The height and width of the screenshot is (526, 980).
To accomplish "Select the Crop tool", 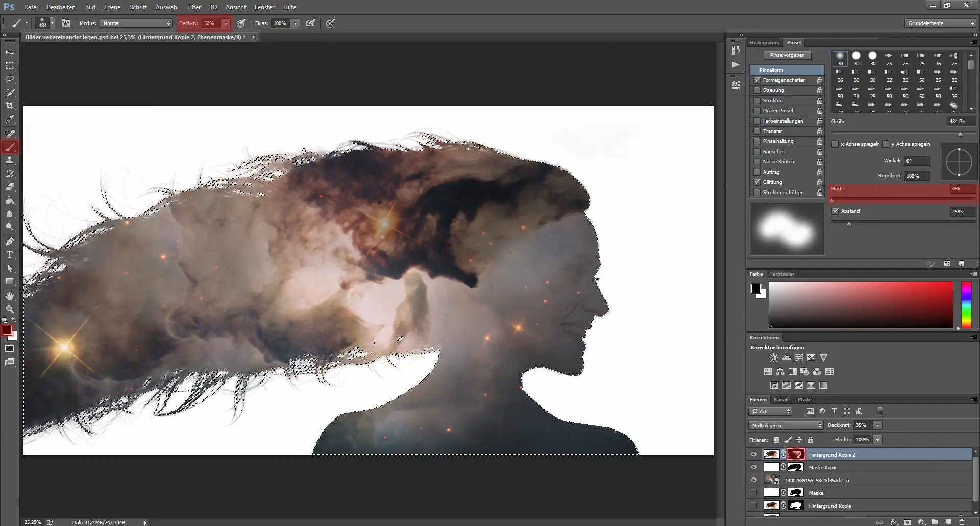I will tap(10, 106).
